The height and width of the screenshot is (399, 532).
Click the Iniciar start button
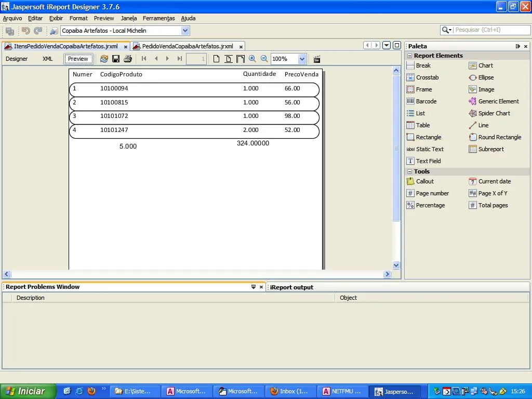tap(25, 391)
